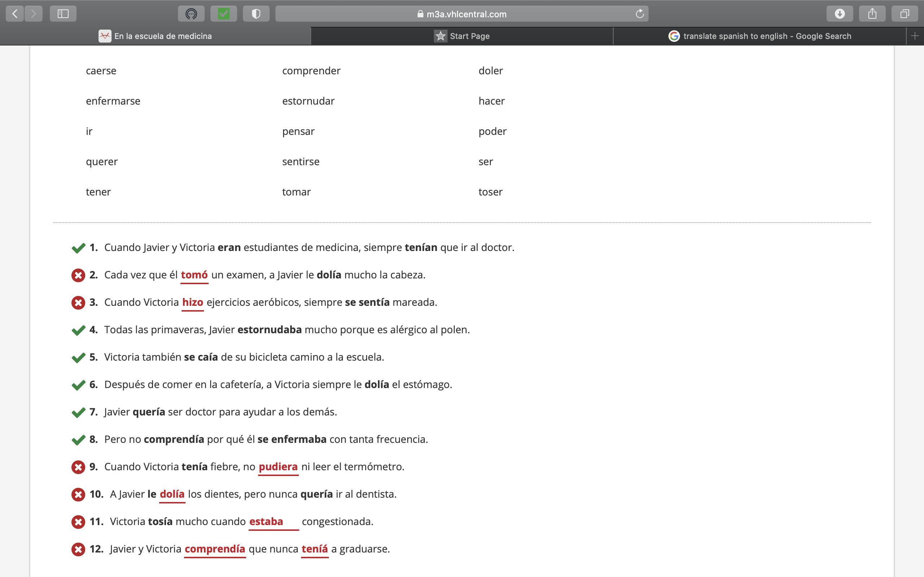Click the Share icon in toolbar

(x=872, y=14)
